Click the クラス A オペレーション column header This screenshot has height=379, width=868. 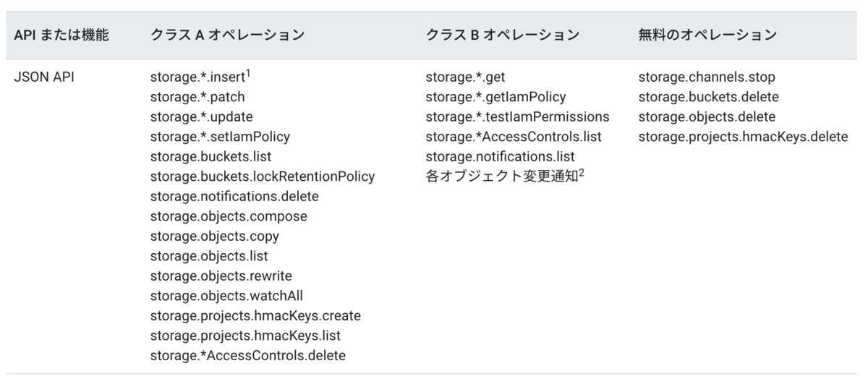[228, 35]
